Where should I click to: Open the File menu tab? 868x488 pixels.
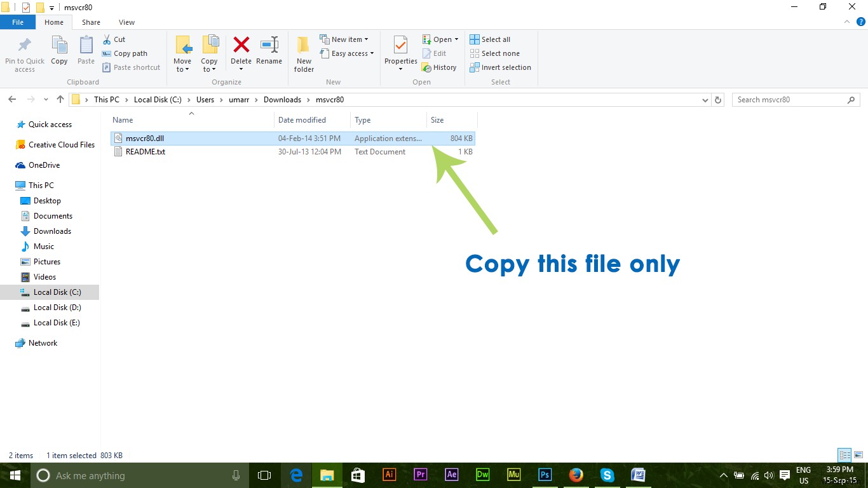[18, 22]
